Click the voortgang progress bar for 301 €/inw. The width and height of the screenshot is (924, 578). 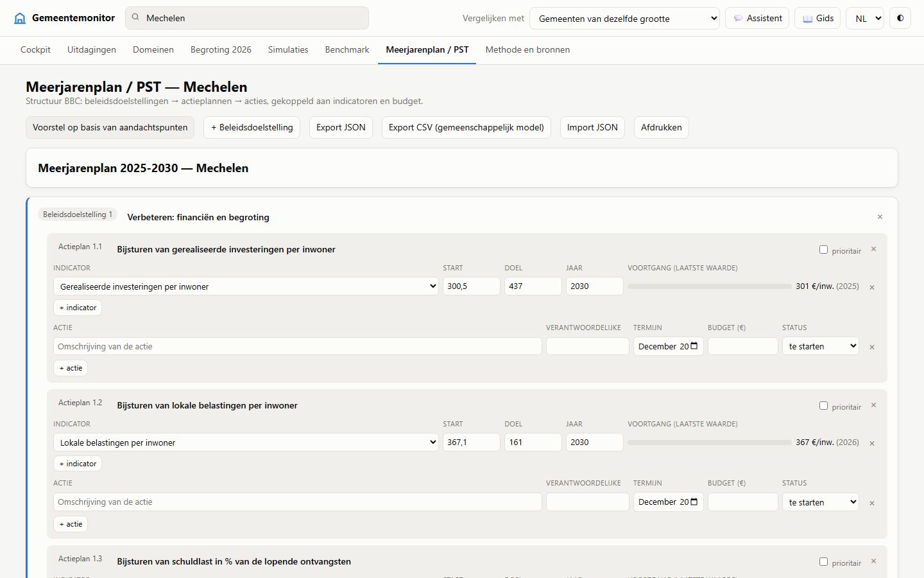tap(710, 286)
